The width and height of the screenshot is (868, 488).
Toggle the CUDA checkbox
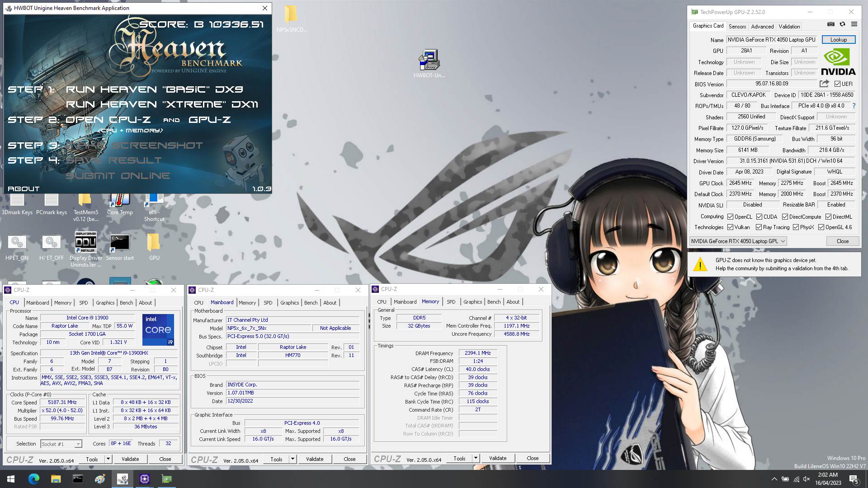[x=759, y=217]
